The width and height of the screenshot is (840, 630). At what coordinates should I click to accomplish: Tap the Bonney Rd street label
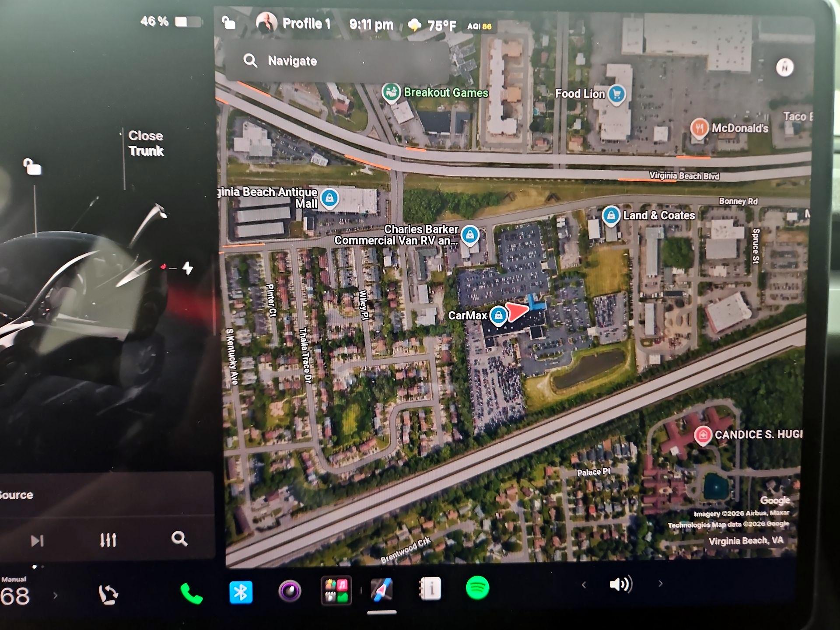738,201
